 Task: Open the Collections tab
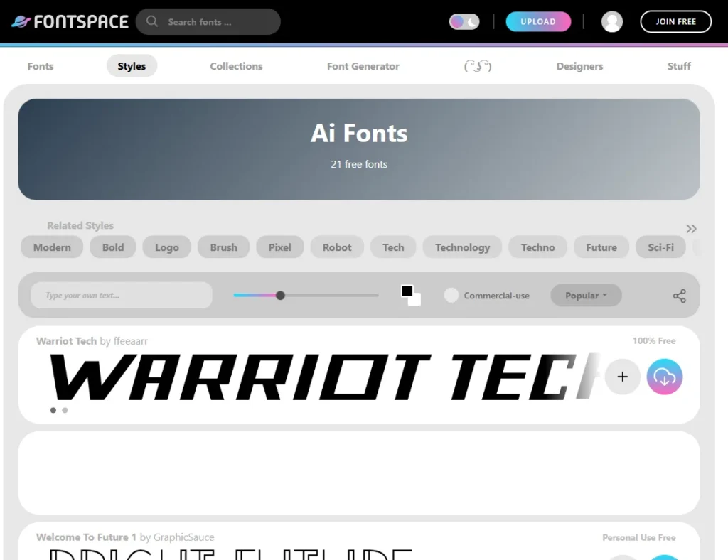236,66
